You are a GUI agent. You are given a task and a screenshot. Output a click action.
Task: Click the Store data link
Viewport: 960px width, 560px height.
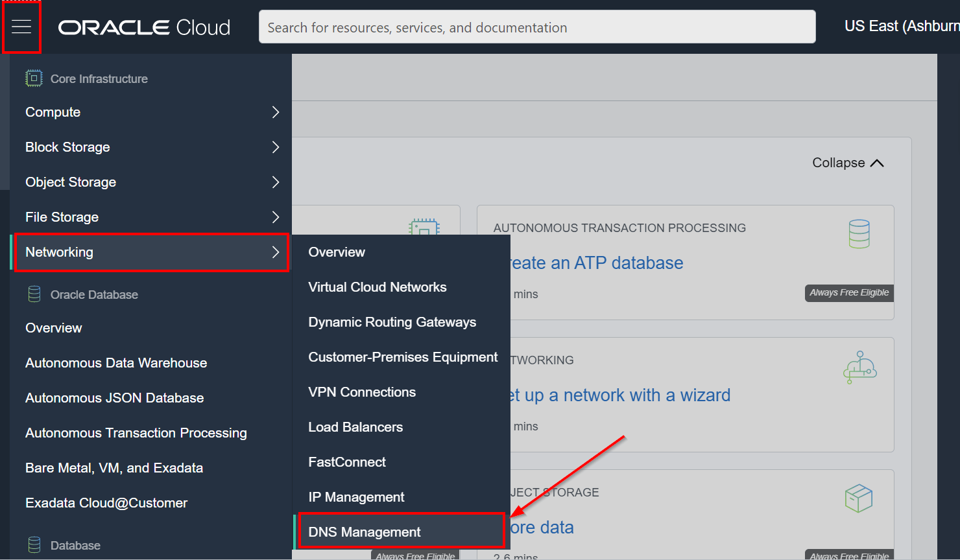click(x=543, y=527)
